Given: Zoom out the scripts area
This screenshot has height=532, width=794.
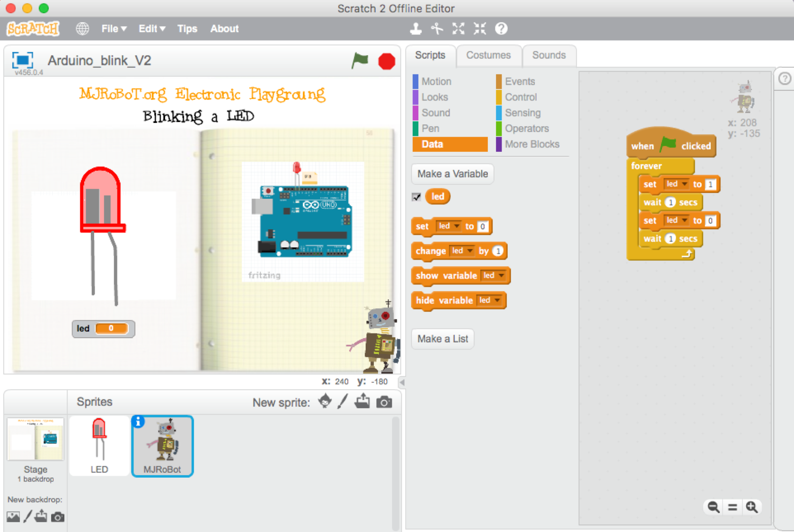Looking at the screenshot, I should coord(714,507).
